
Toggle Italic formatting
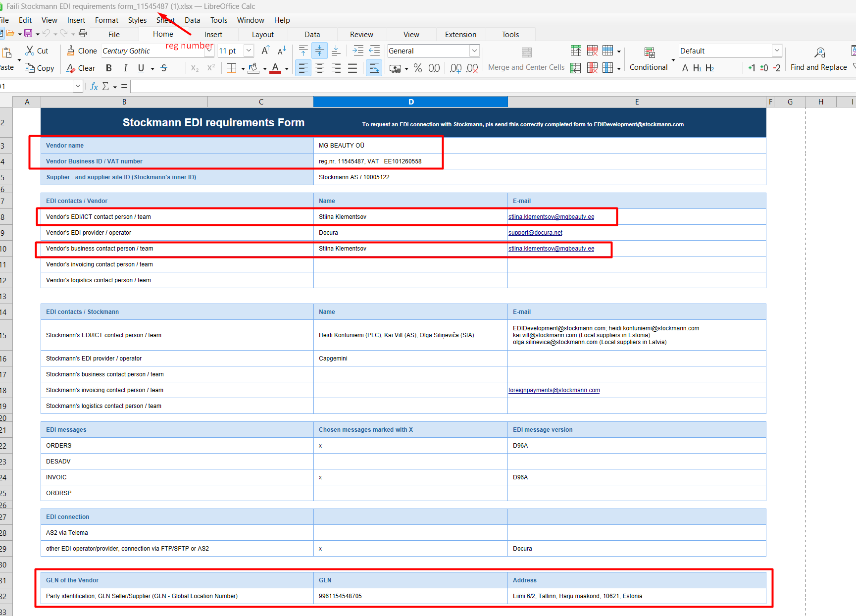pyautogui.click(x=125, y=68)
